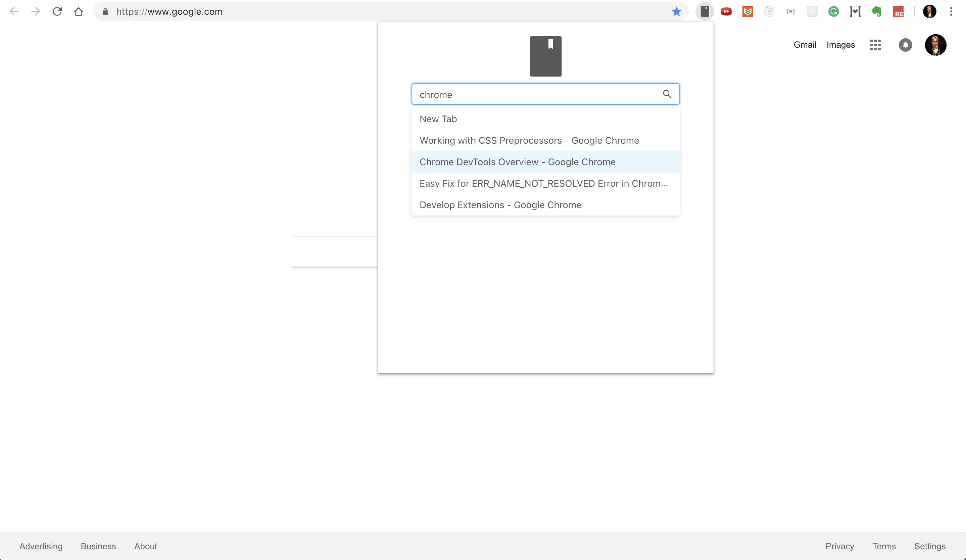Open the Chrome three-dot menu

(951, 11)
